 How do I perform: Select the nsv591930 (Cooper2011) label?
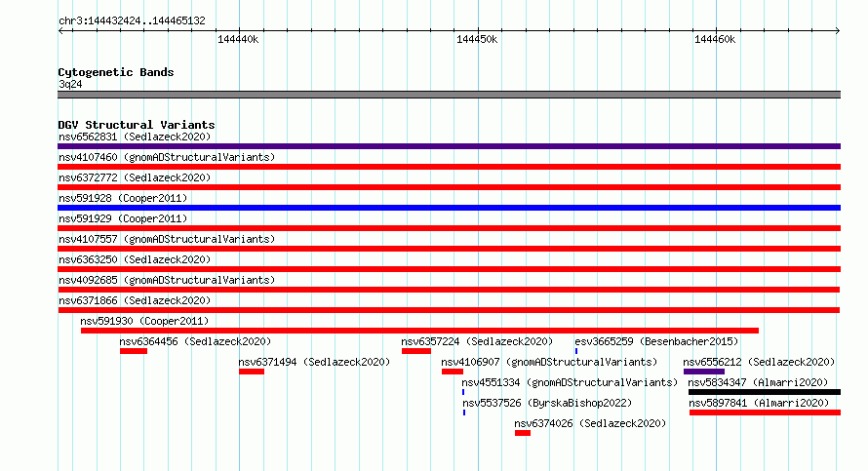tap(144, 321)
